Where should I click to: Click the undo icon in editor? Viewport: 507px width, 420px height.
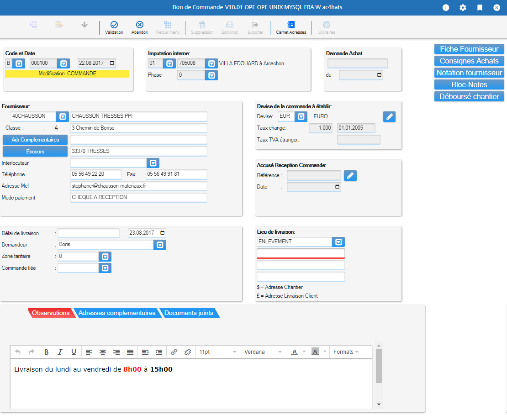click(x=18, y=352)
